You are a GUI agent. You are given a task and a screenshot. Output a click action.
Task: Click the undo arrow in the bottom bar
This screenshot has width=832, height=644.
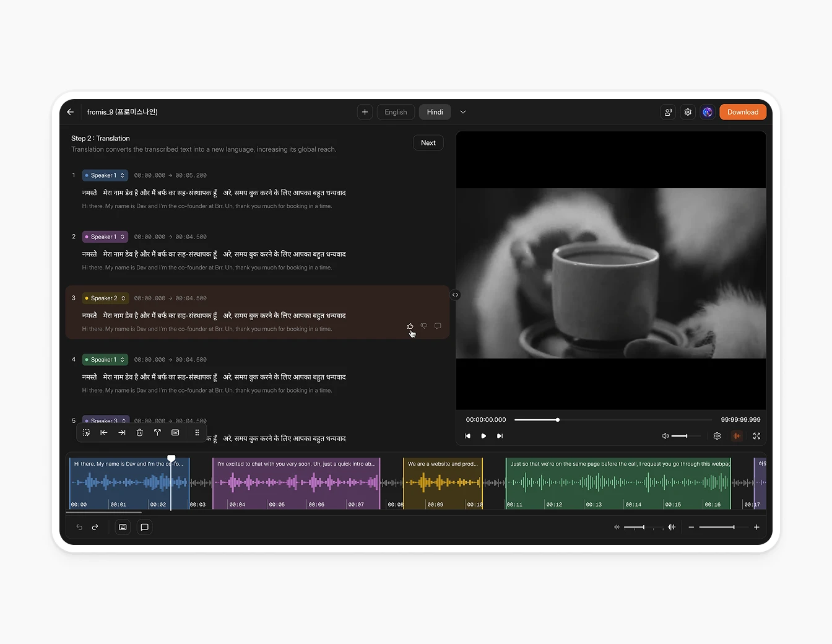[79, 527]
